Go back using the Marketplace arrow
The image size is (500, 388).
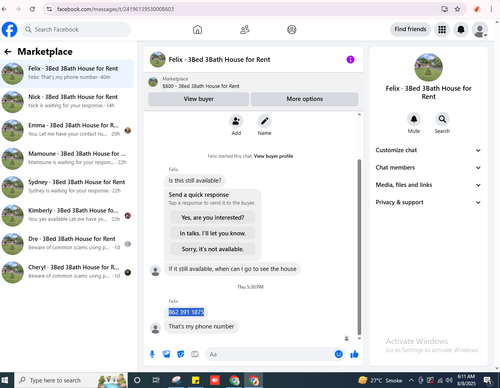click(x=8, y=52)
